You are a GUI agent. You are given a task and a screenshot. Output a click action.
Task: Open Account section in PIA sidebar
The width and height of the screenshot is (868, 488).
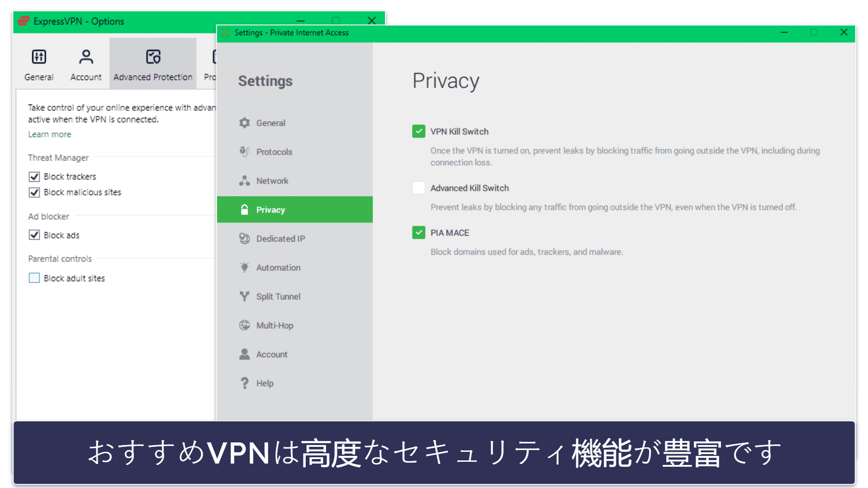[x=295, y=354]
